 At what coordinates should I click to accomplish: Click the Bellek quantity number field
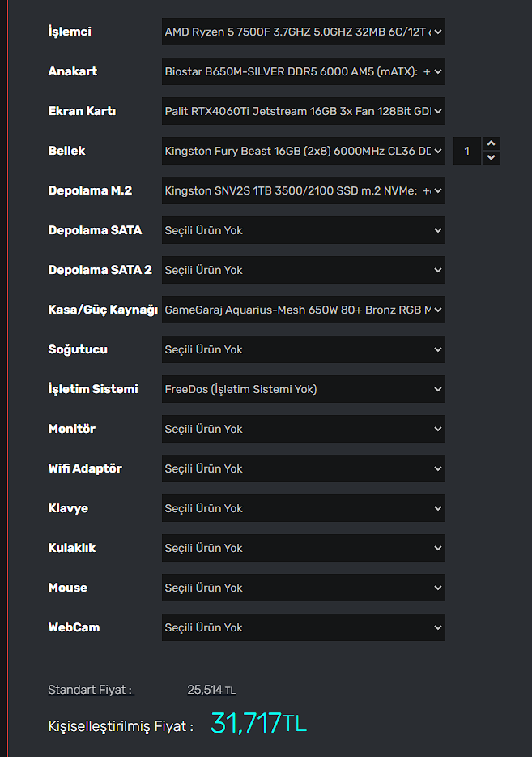(x=467, y=151)
